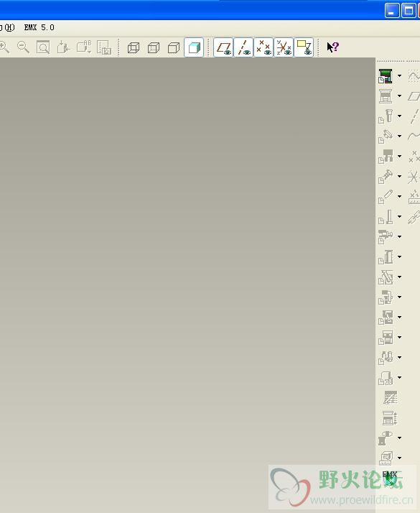420x513 pixels.
Task: Open the What's This context help pointer
Action: [332, 47]
